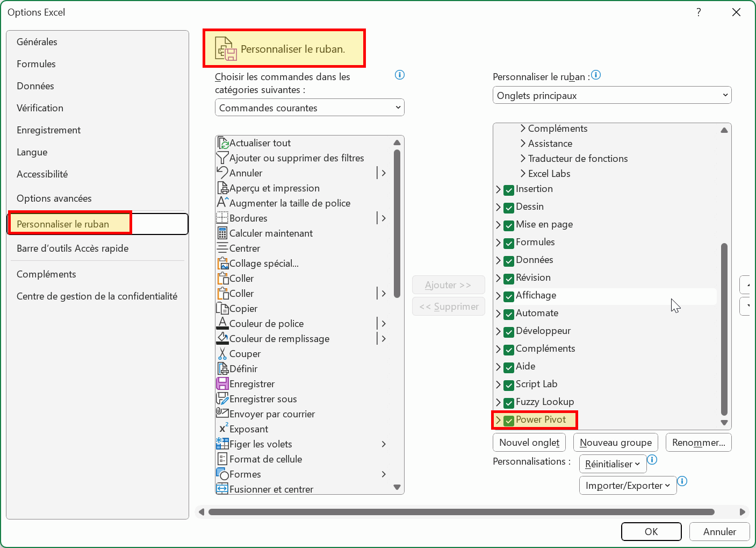
Task: Expand the Fuzzy Lookup tab chevron
Action: [498, 402]
